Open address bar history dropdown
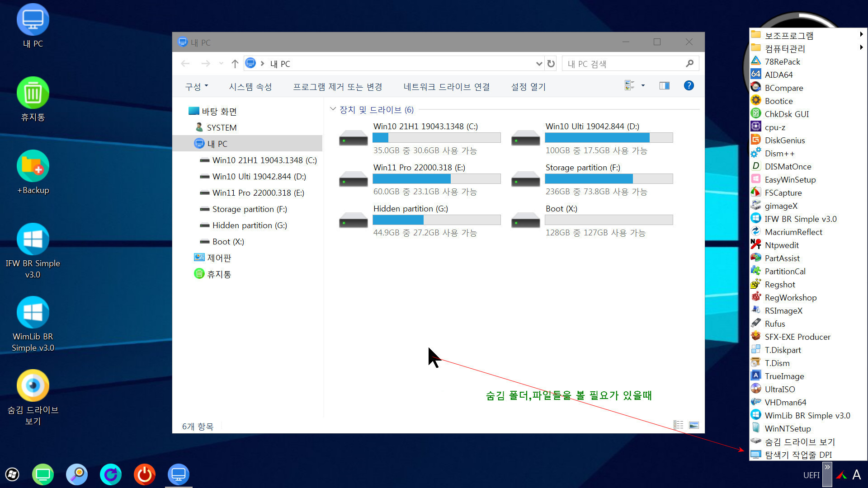 pos(539,64)
